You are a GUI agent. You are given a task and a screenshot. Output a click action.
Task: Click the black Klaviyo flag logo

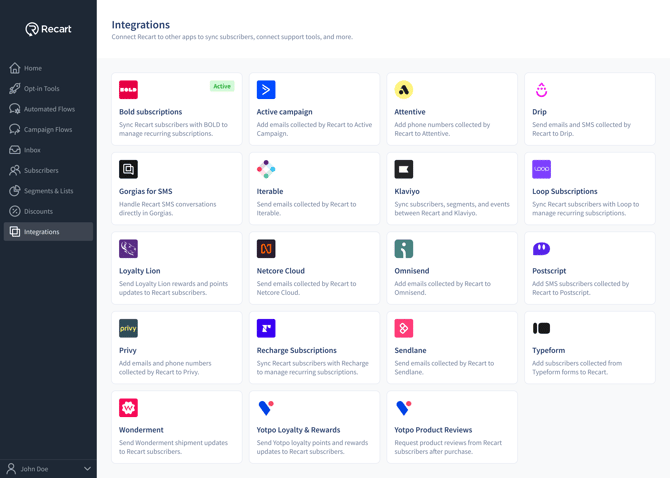(404, 169)
